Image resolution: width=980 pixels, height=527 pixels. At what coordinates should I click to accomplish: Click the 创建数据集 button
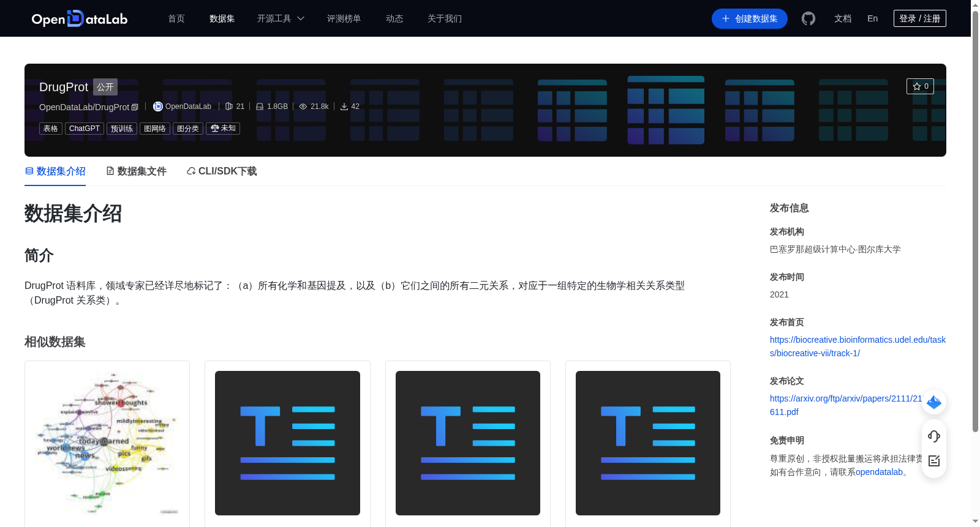(750, 18)
